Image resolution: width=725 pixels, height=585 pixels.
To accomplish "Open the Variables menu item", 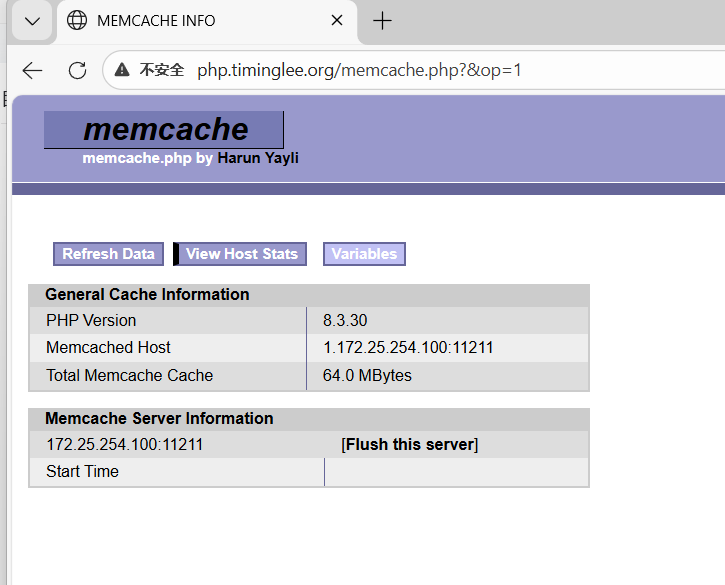I will pos(364,254).
